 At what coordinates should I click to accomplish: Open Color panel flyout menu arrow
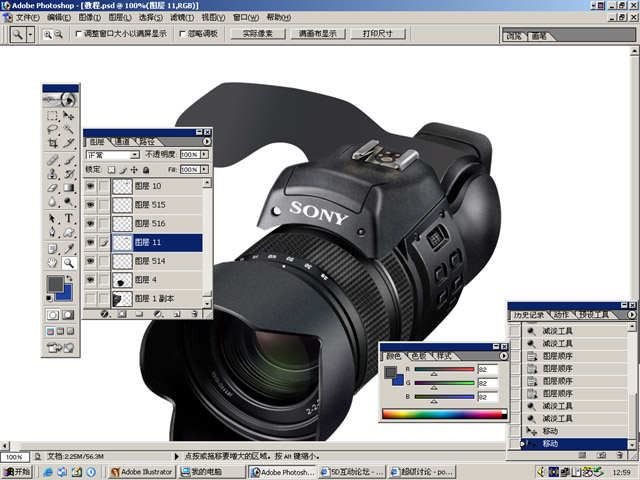(504, 356)
